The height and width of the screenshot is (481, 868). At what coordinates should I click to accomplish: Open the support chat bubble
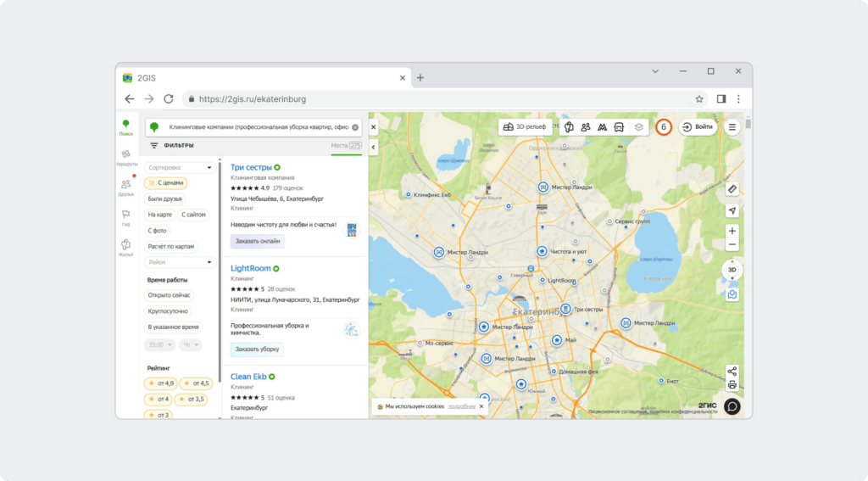[732, 406]
